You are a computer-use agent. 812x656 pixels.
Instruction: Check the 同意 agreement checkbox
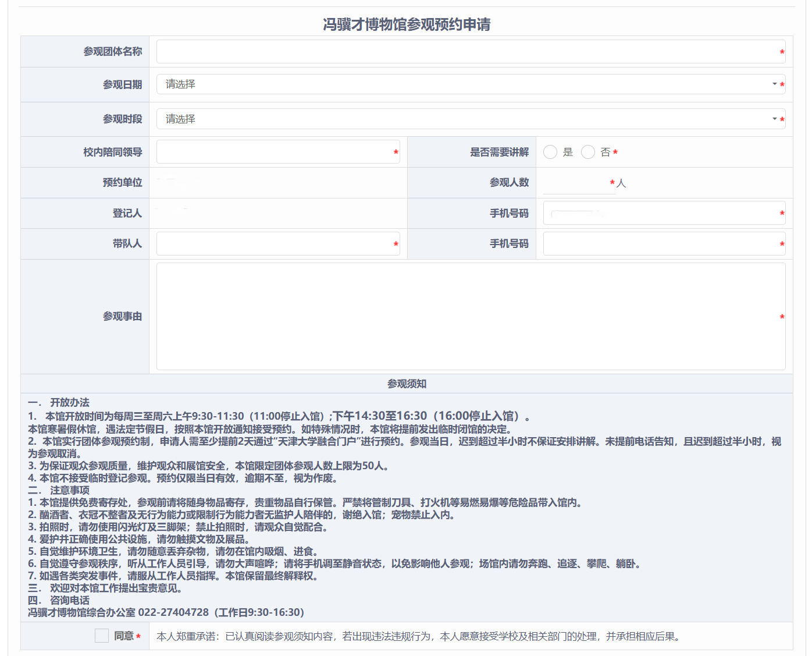tap(102, 636)
